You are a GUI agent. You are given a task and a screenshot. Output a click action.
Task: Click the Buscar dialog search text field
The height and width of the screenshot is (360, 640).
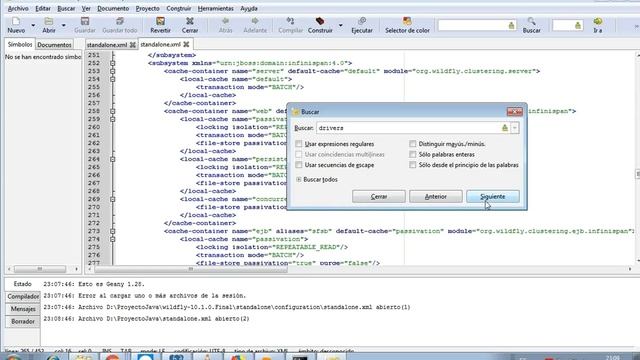click(x=409, y=128)
